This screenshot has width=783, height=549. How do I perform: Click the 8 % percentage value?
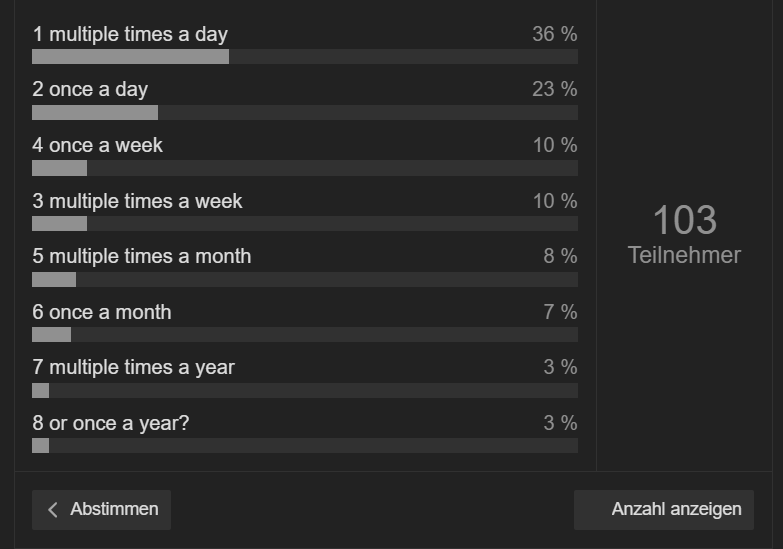560,256
